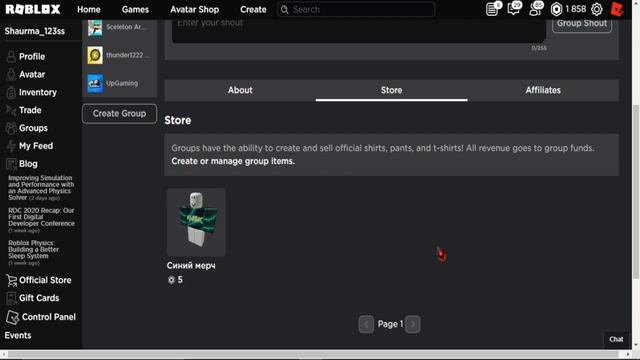Viewport: 640px width, 360px height.
Task: Open the Improving Simulation and Performance blog post
Action: click(41, 188)
